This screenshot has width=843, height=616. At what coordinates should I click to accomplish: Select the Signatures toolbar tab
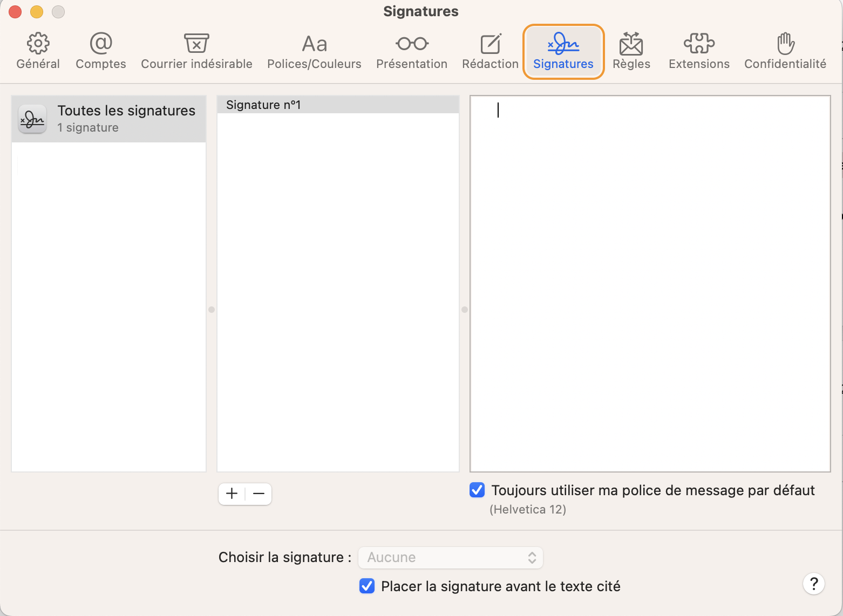[563, 52]
